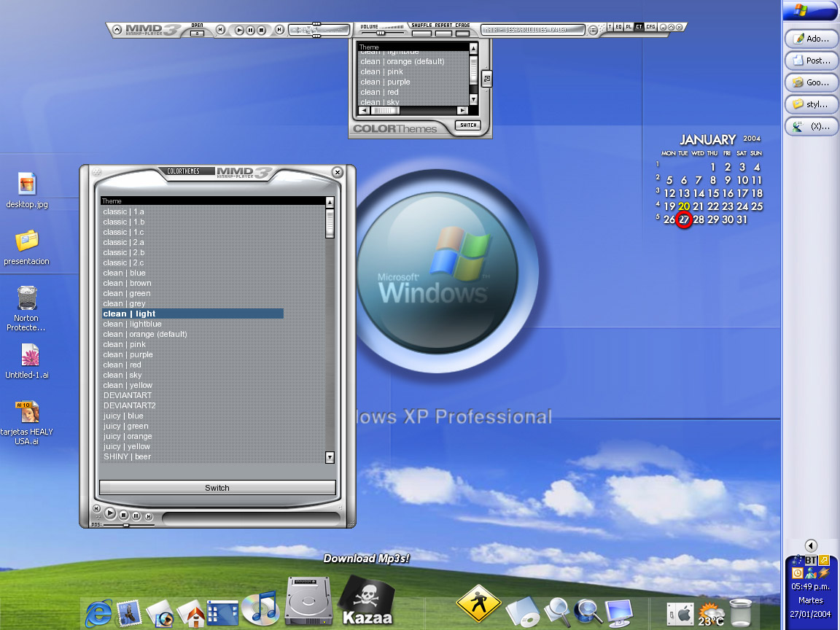This screenshot has height=630, width=840.
Task: Click the drawer horizontal scrollbar right arrow
Action: 462,110
